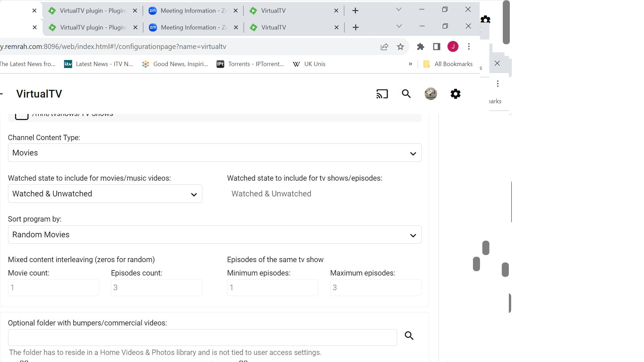644x362 pixels.
Task: Open search with the magnifier in the header
Action: click(x=406, y=94)
